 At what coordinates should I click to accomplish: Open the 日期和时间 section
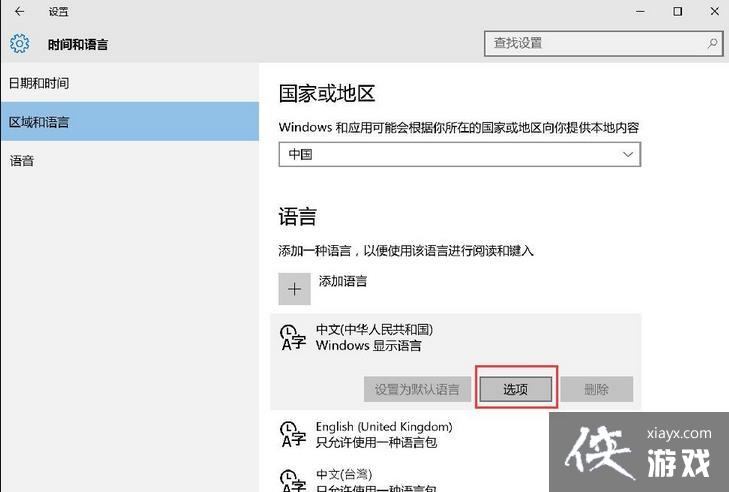tap(130, 83)
